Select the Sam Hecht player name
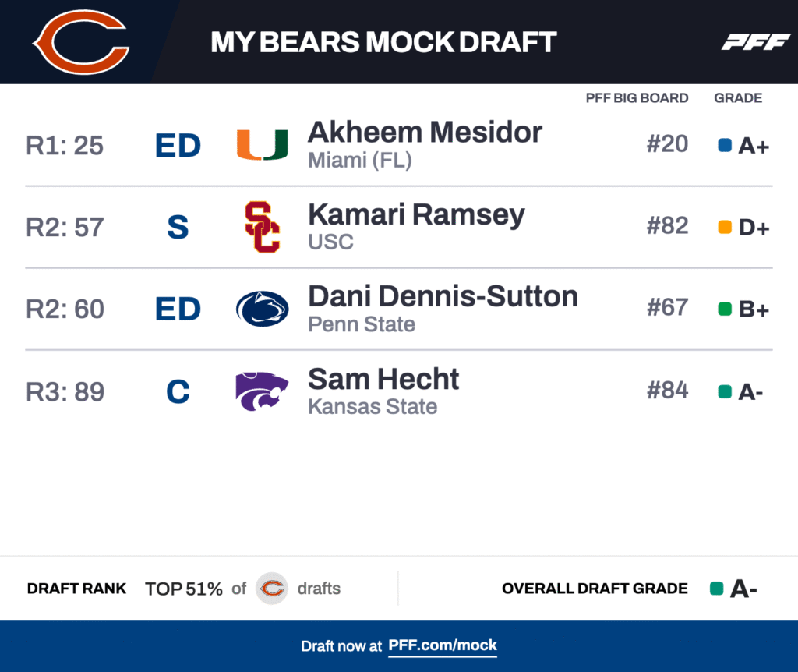 point(383,379)
